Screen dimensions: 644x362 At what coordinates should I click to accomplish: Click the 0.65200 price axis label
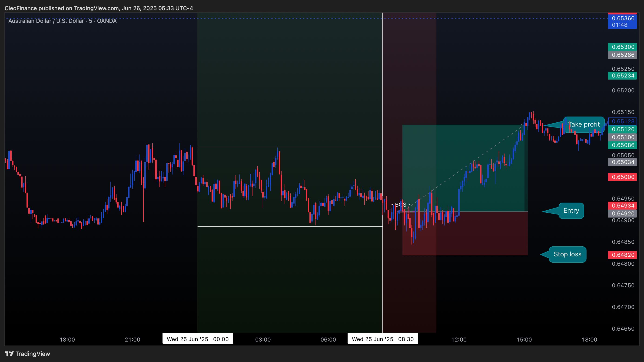click(623, 90)
